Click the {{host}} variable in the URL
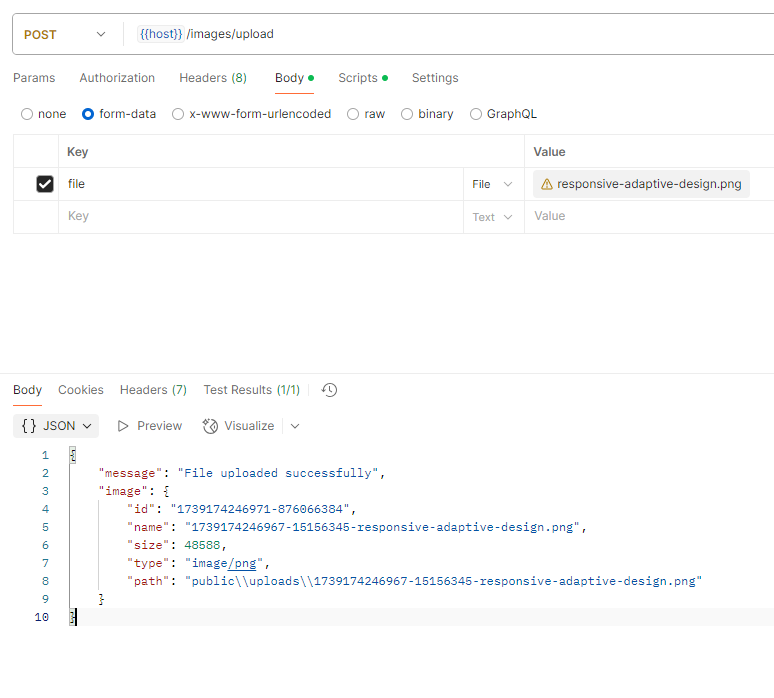 coord(161,34)
